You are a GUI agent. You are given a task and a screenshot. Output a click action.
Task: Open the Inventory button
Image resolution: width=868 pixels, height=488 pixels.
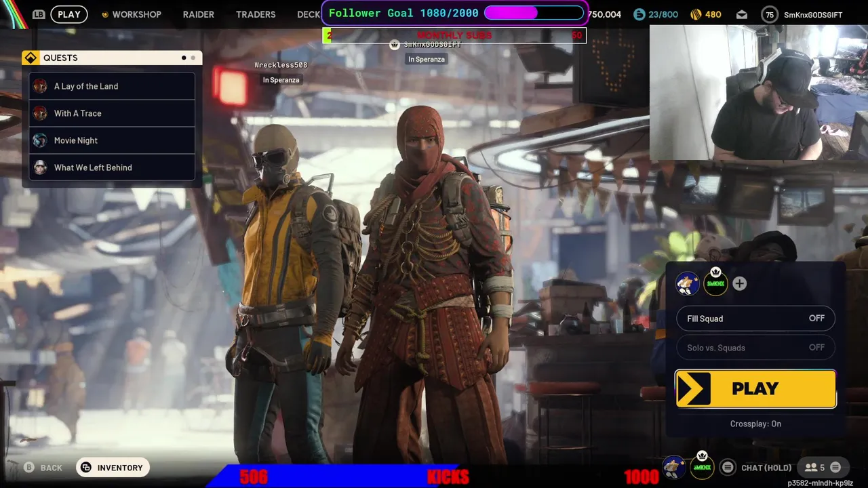click(x=113, y=468)
